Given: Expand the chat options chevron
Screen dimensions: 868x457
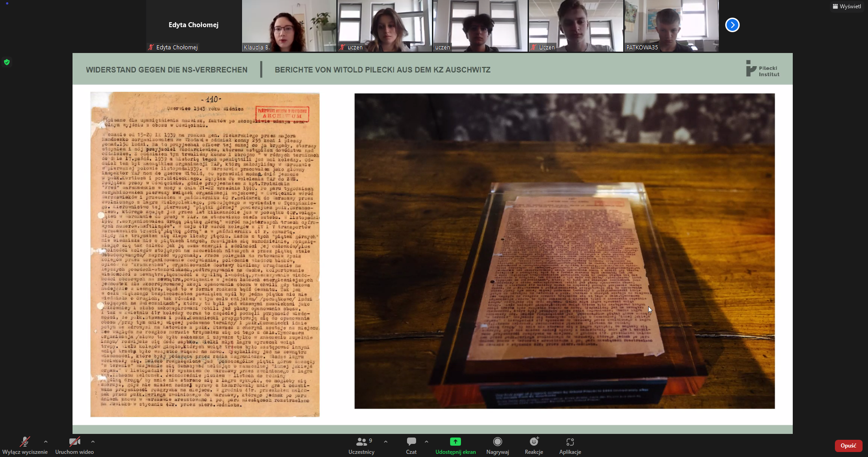Looking at the screenshot, I should tap(427, 441).
